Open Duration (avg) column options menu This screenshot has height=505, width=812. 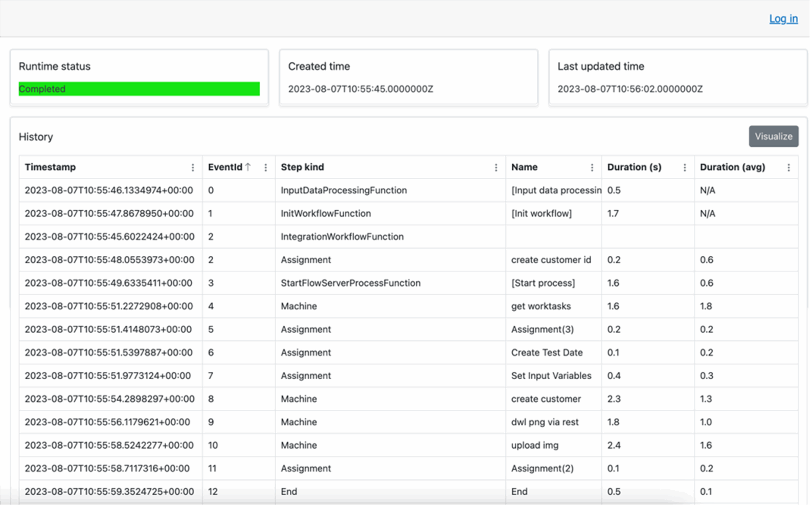pyautogui.click(x=788, y=167)
